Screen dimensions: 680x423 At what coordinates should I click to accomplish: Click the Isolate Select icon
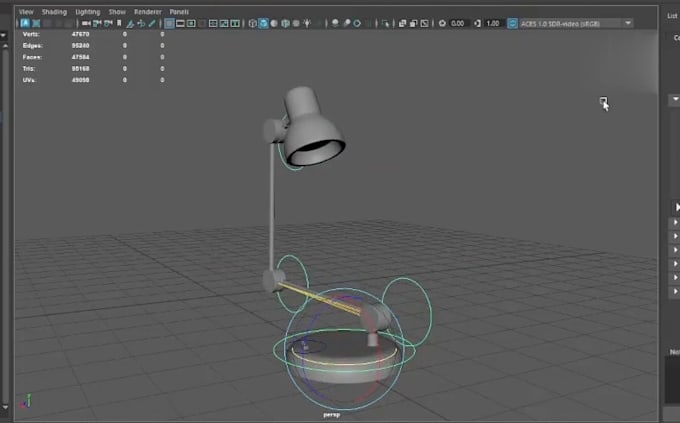click(386, 23)
